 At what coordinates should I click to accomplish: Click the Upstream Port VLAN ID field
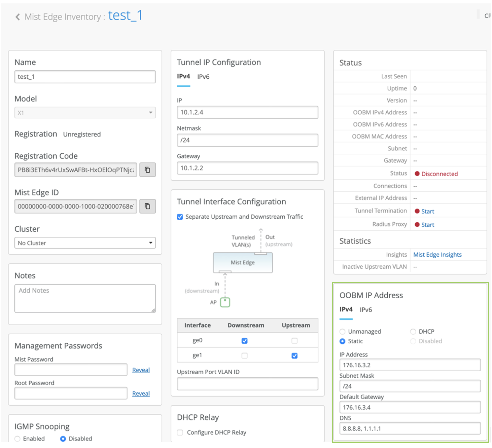(247, 384)
